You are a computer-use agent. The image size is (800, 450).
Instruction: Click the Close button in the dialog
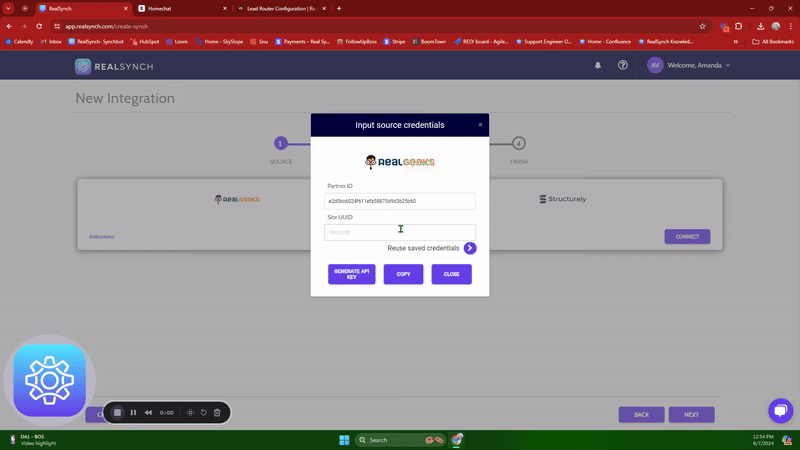(x=452, y=274)
